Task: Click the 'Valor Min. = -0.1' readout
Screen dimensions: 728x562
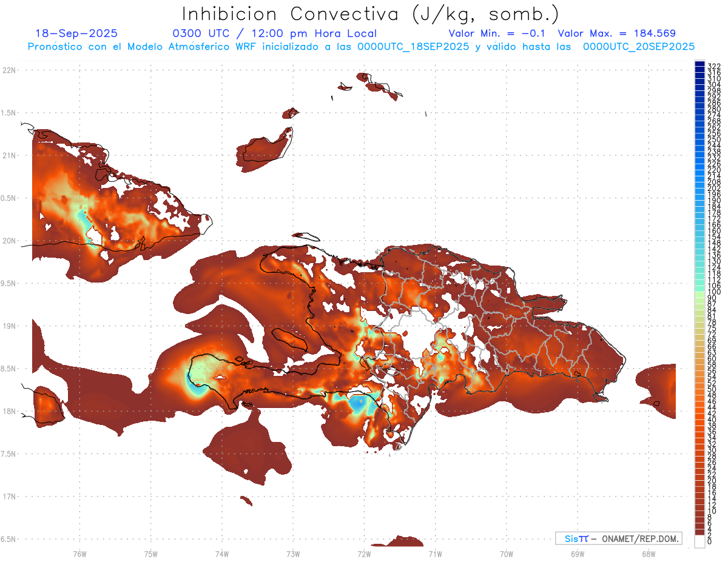Action: 497,33
